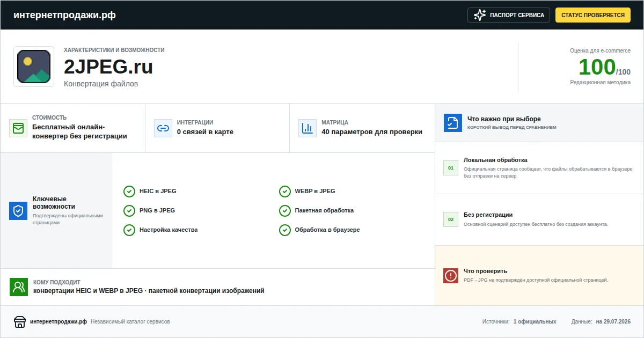Click the Данные: на 29.07.2026 footer text
644x338 pixels.
601,322
